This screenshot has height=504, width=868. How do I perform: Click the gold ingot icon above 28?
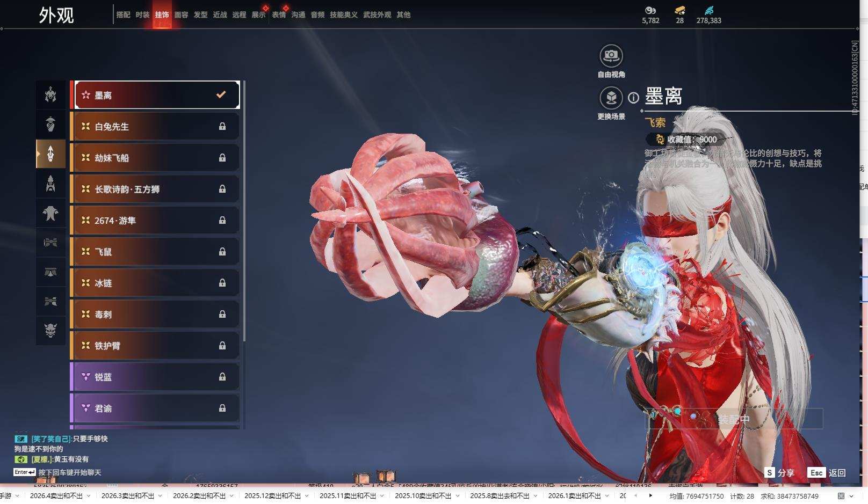coord(680,10)
